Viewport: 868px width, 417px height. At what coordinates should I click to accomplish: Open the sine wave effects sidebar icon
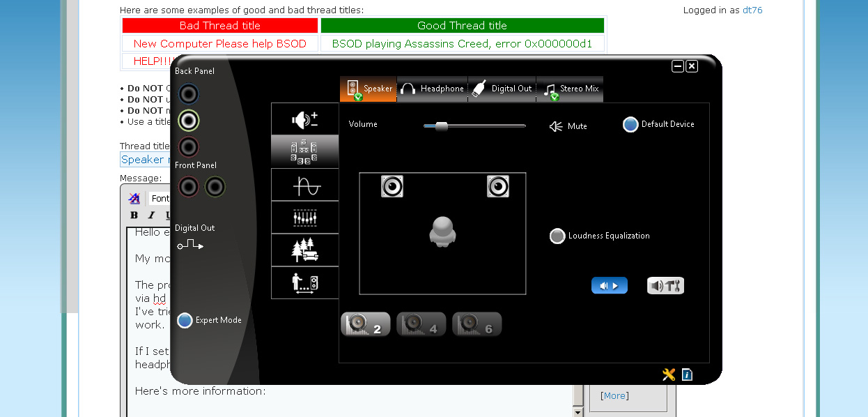click(304, 185)
